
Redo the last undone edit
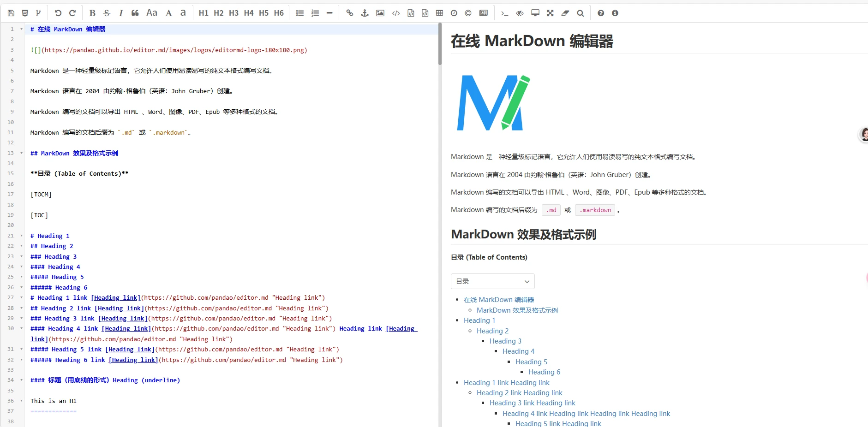point(72,13)
